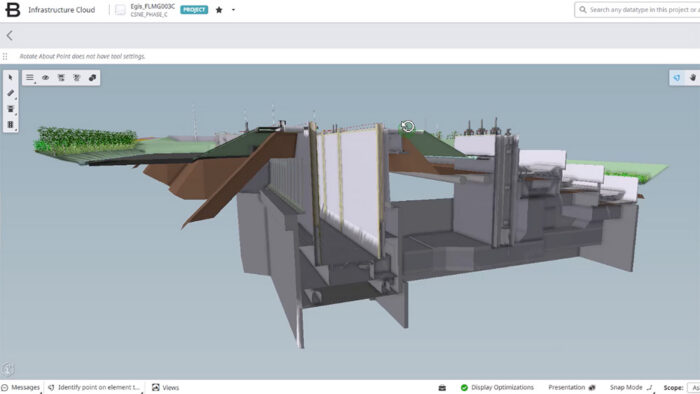Click the clip icon next to the eye icon
Viewport: 700px width, 394px height.
tap(61, 78)
